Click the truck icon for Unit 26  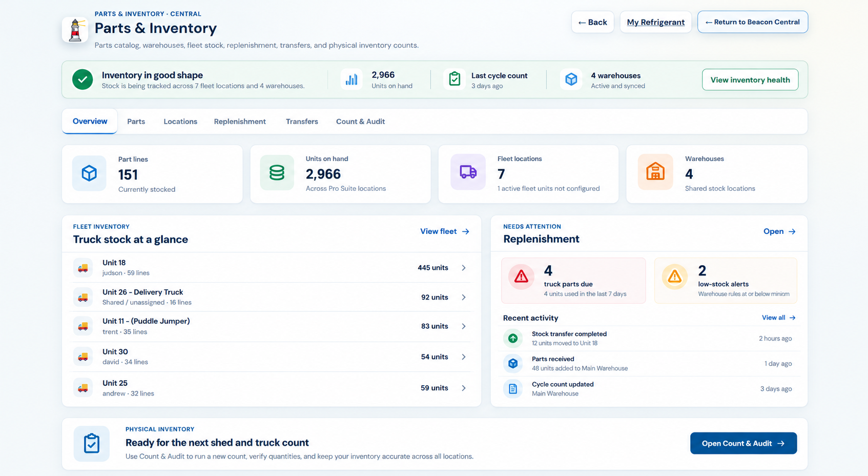click(x=83, y=297)
